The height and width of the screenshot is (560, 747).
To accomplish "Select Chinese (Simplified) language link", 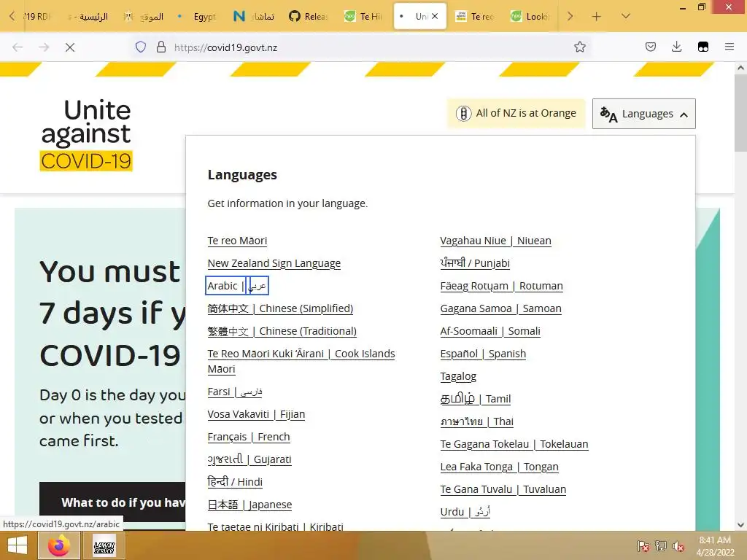I will 280,308.
